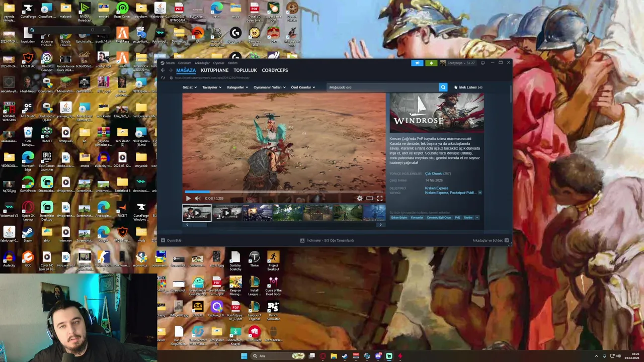The width and height of the screenshot is (644, 362).
Task: Reload the Steam store page
Action: click(x=163, y=78)
